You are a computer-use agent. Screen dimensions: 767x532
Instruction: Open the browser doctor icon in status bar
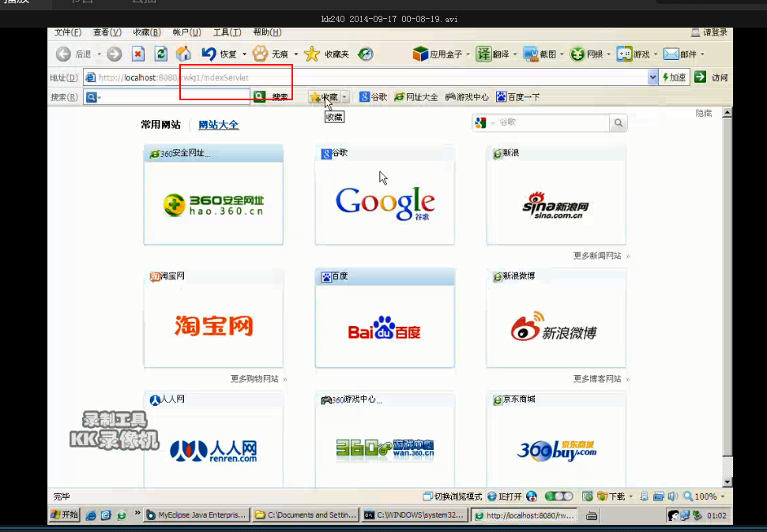532,496
